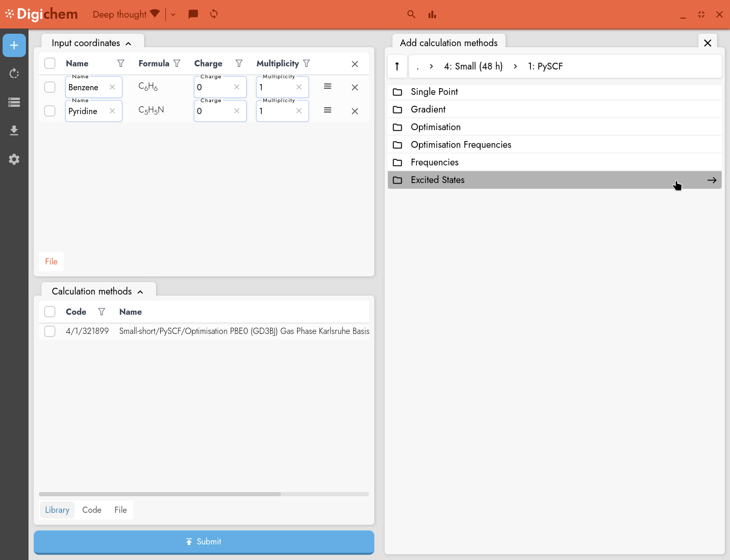Open the Optimisation Frequencies folder
Screen dimensions: 730x560
point(460,145)
